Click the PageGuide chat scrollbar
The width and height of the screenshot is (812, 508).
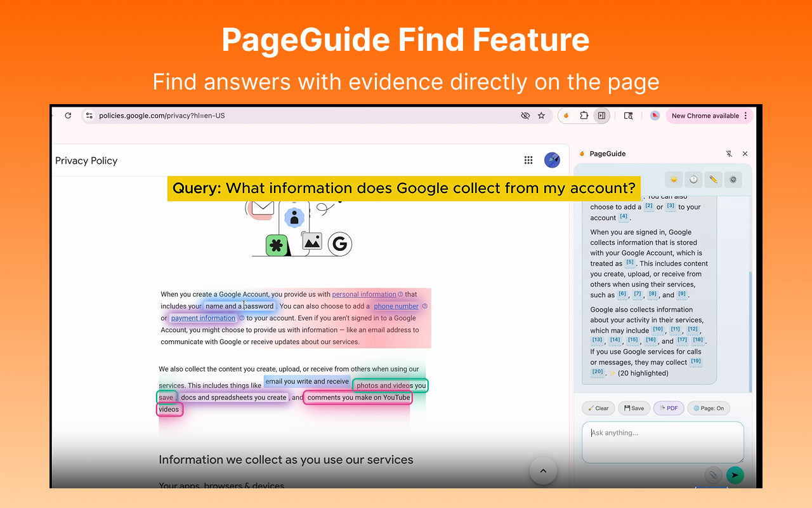point(750,332)
